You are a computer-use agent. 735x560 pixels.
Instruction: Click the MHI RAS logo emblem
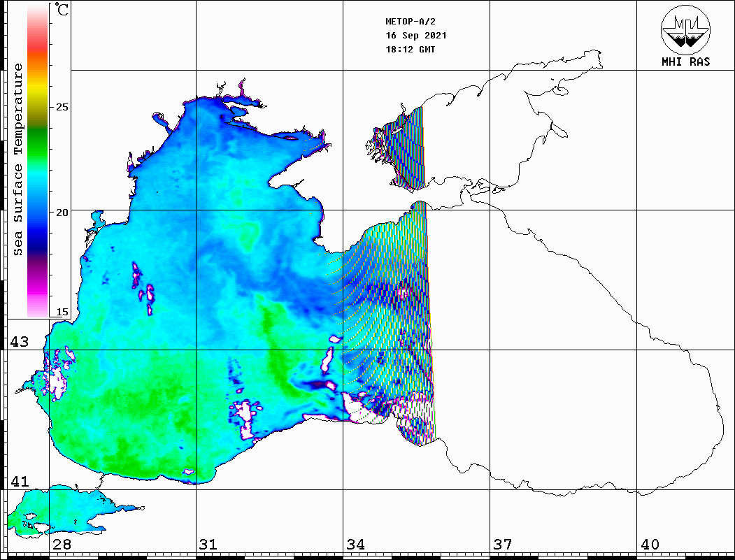[685, 29]
